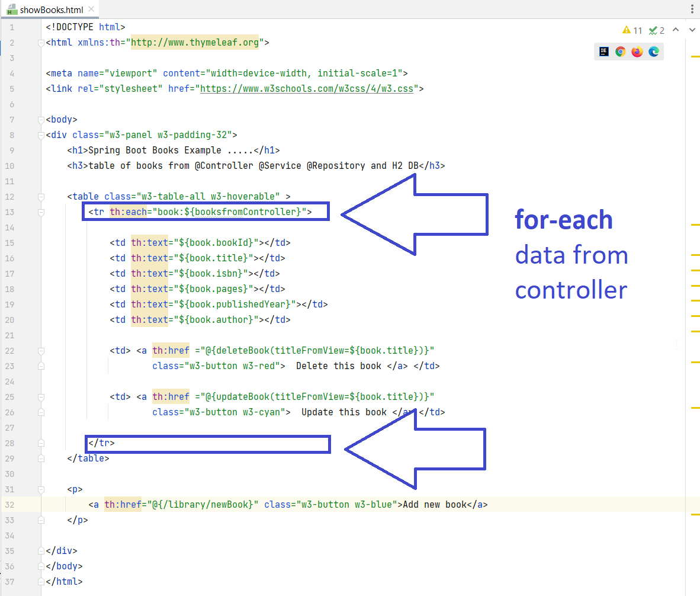Select the showBooks.html editor tab

50,9
